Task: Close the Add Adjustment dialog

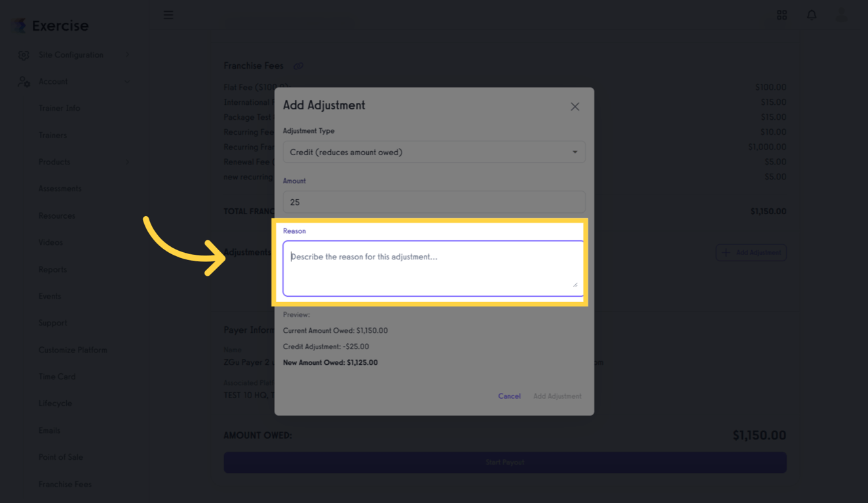Action: (575, 106)
